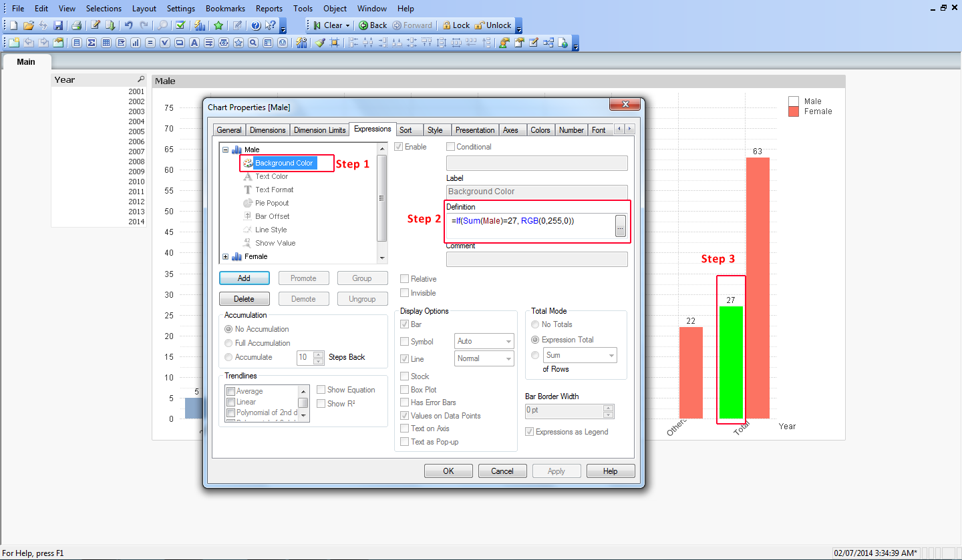Open expression editor with the ellipsis button
This screenshot has height=560, width=962.
pyautogui.click(x=620, y=227)
